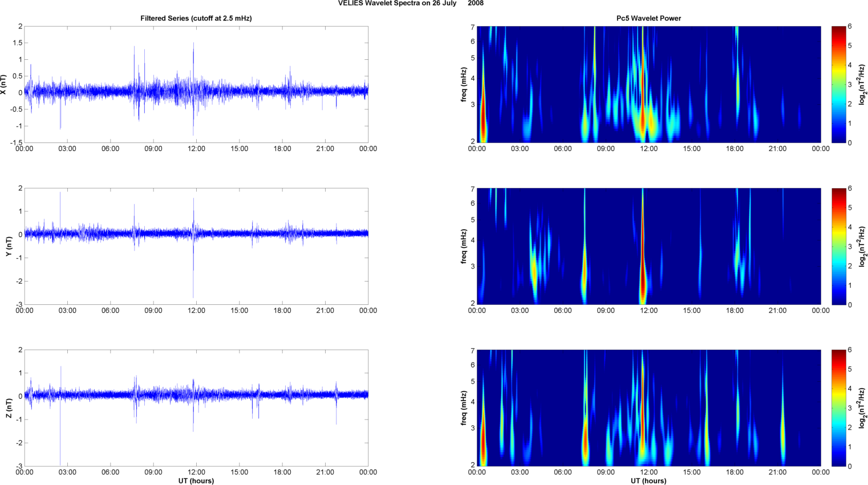
Task: Click the "UT (hours)" label under the bottom wavelet plot
Action: pyautogui.click(x=648, y=481)
